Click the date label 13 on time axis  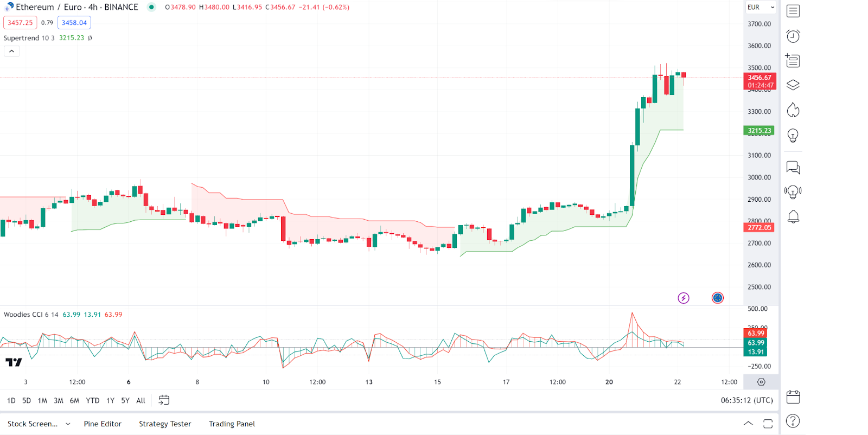(369, 382)
